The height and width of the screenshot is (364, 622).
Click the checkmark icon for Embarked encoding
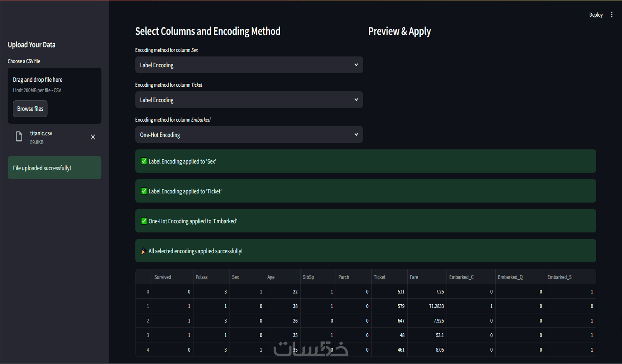click(144, 221)
